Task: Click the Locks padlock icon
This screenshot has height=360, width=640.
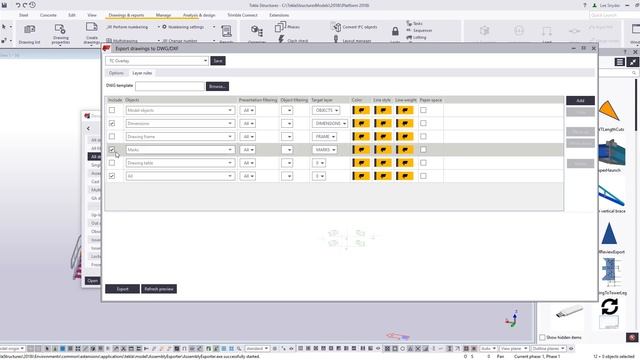Action: [x=395, y=31]
